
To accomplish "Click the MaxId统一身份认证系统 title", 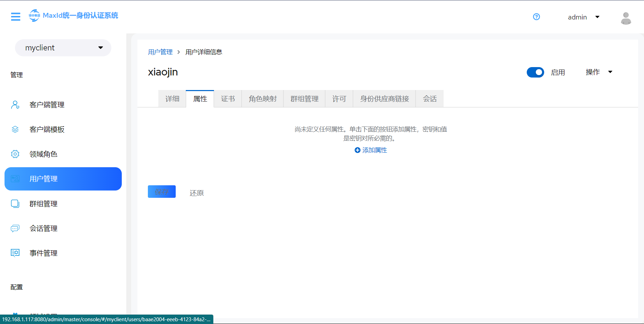I will pyautogui.click(x=80, y=15).
